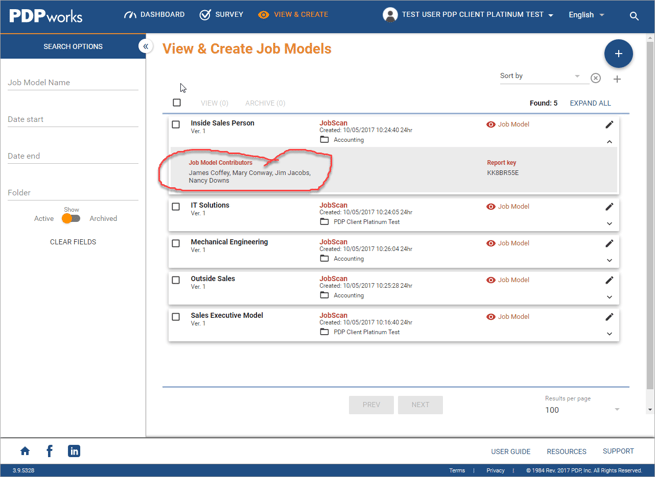Edit the Inside Sales Person model
The height and width of the screenshot is (477, 655).
point(609,124)
